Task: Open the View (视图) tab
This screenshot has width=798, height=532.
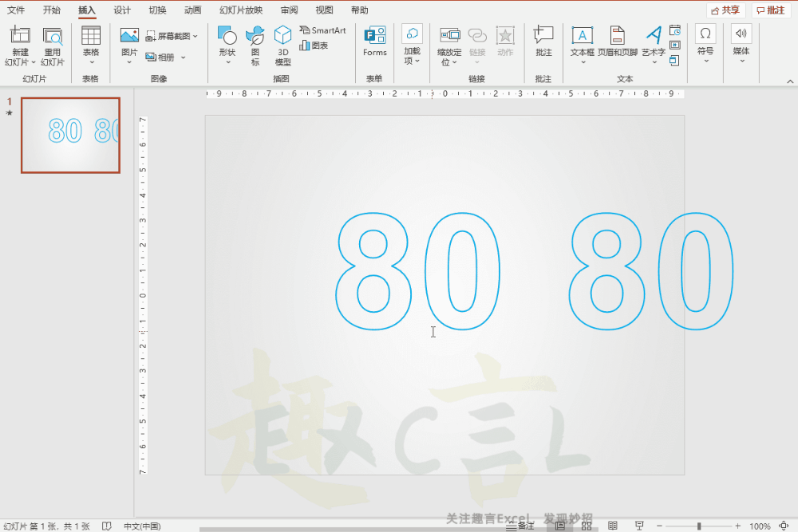Action: click(324, 10)
